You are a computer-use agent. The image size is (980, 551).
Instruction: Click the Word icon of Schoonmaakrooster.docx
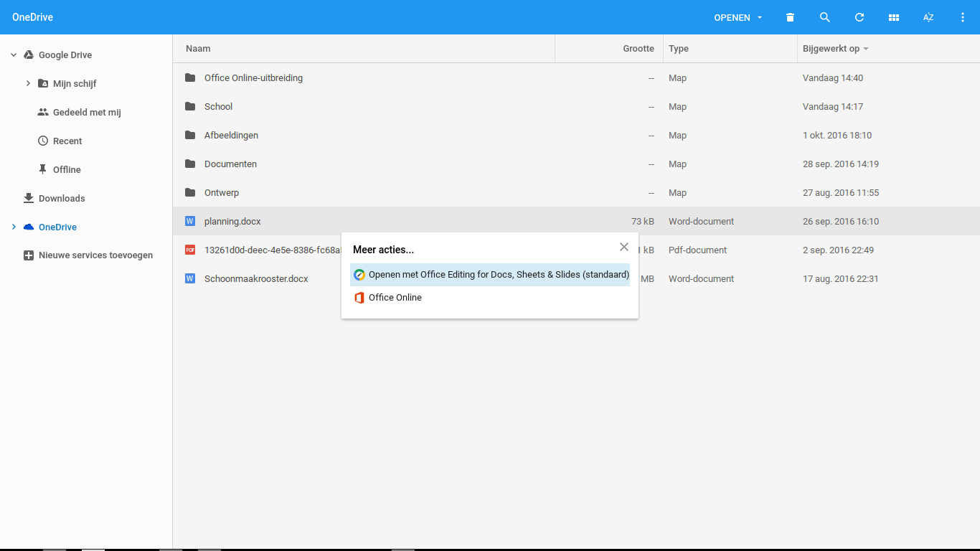[190, 278]
